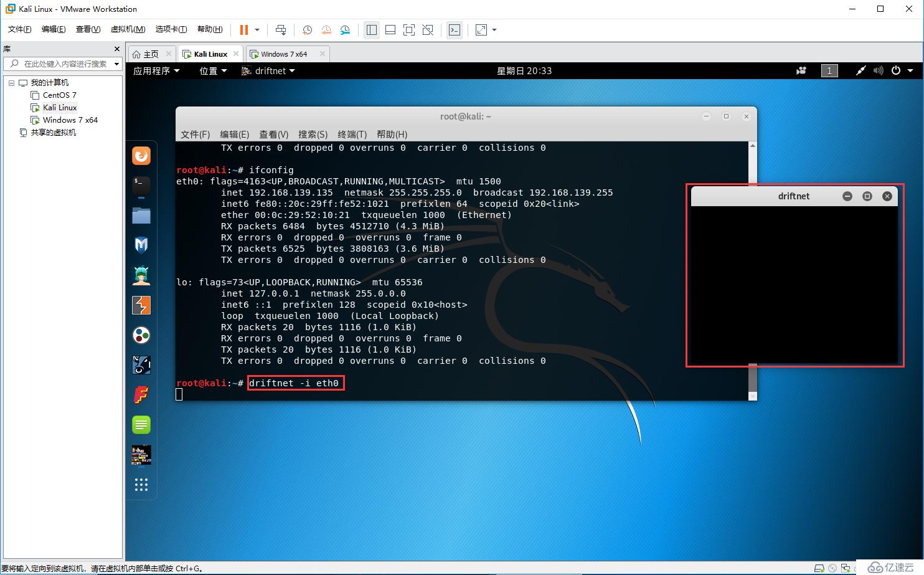Pause the virtual machine from the VMware toolbar
This screenshot has height=575, width=924.
[x=244, y=29]
